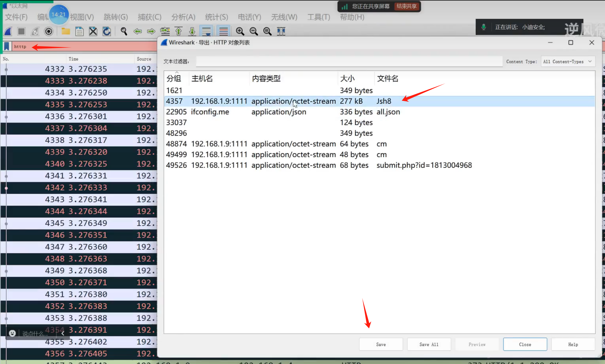Screen dimensions: 605x364
Task: Click the resize columns icon
Action: pyautogui.click(x=281, y=31)
